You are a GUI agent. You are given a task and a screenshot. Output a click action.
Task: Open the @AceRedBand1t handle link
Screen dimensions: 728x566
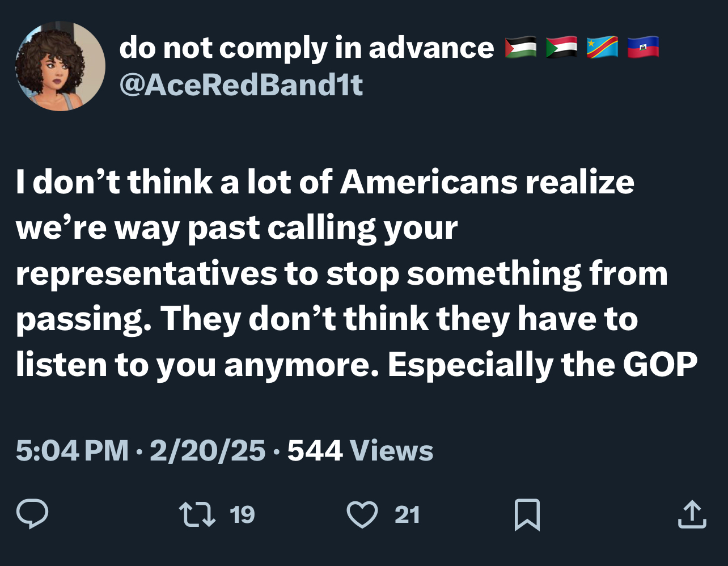241,86
